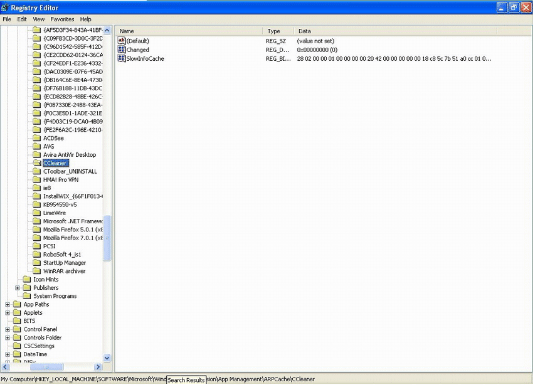Click the tree's horizontal scrollbar thumb

[x=47, y=367]
